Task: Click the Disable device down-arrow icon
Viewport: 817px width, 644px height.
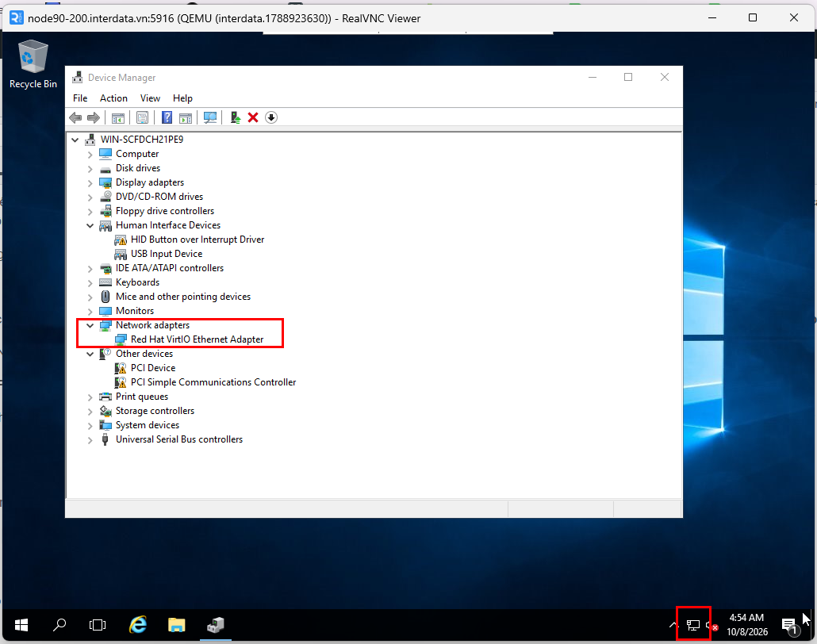Action: click(x=271, y=117)
